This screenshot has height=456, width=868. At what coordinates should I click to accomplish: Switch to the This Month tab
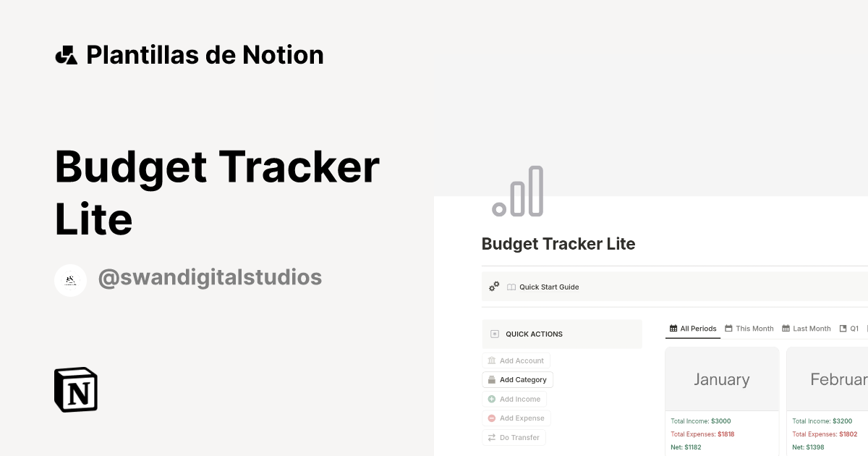pyautogui.click(x=754, y=329)
